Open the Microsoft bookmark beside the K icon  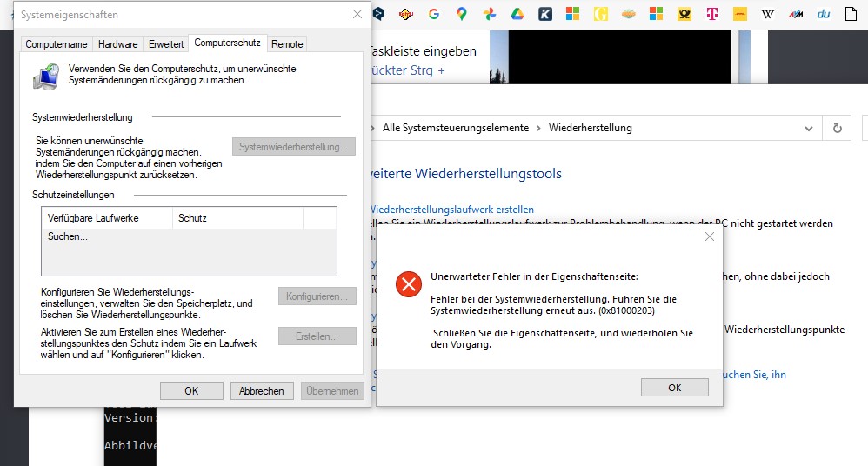[573, 14]
